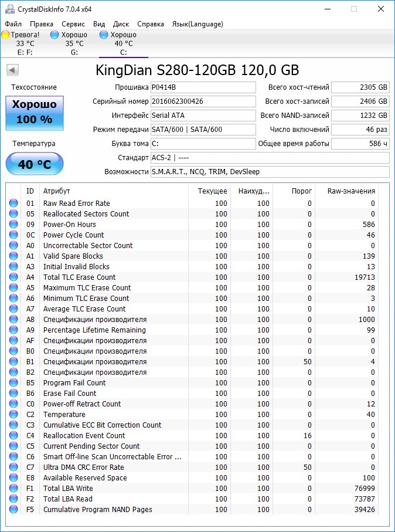The image size is (395, 532).
Task: Click the Интерфейс field Serial ATA
Action: (203, 116)
